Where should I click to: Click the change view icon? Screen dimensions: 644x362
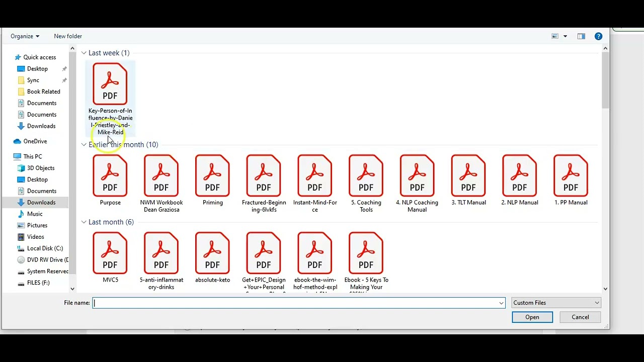tap(555, 36)
